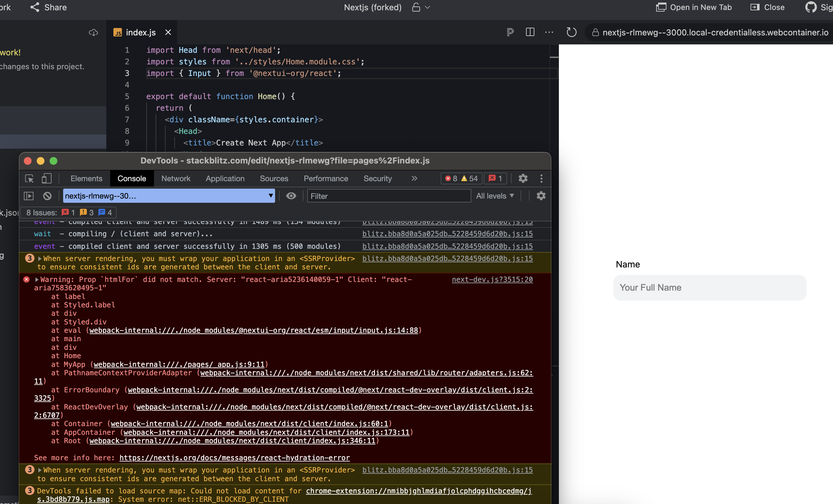Open the DevTools three-dot customize menu

[x=541, y=178]
